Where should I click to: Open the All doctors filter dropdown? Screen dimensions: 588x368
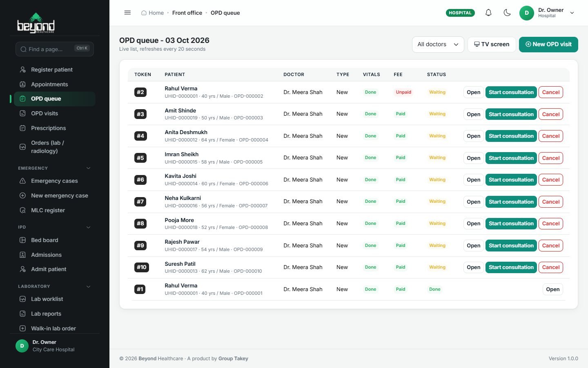[x=438, y=44]
